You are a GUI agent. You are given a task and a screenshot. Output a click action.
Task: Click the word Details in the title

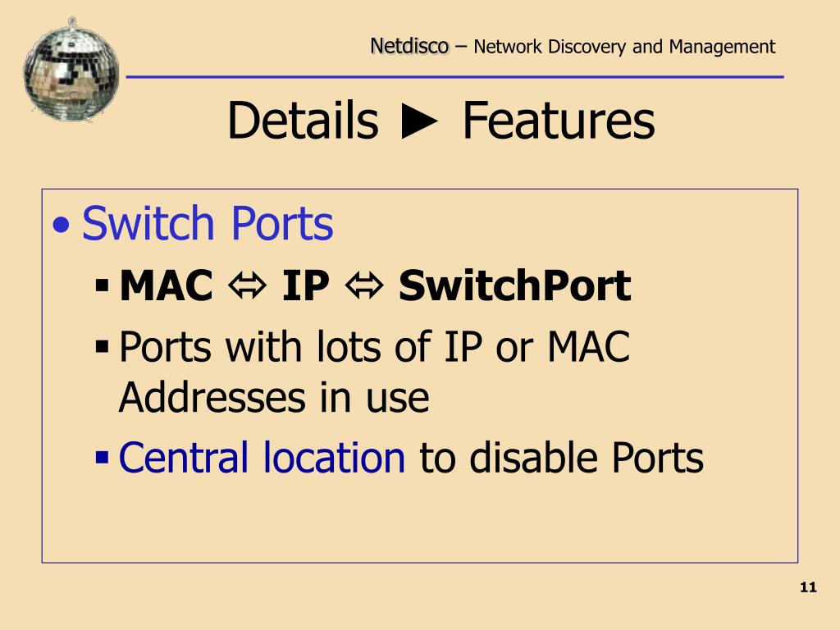pos(304,121)
